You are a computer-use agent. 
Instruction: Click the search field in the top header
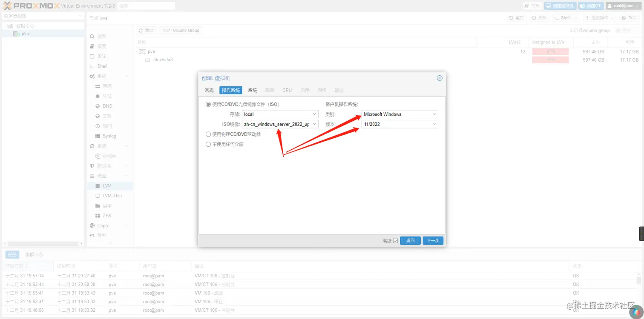(146, 6)
